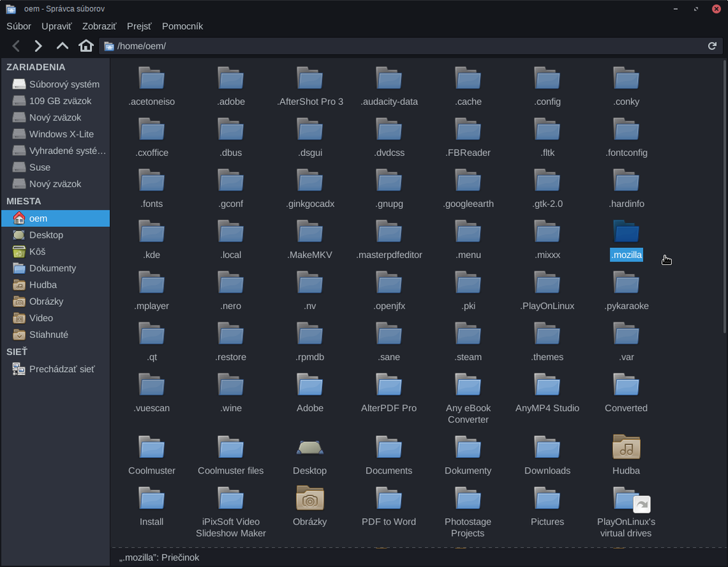
Task: Open the Súbor menu
Action: [18, 26]
